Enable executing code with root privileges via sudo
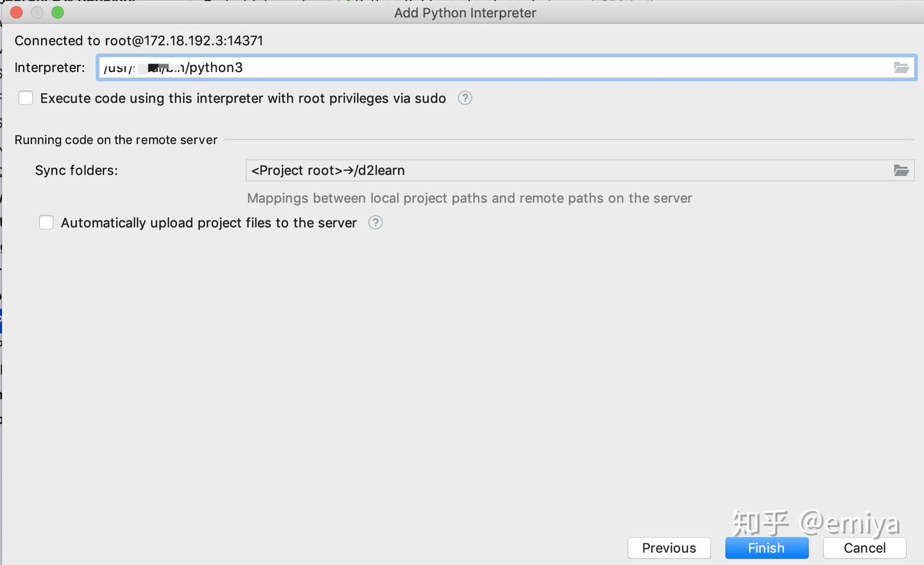 coord(26,98)
